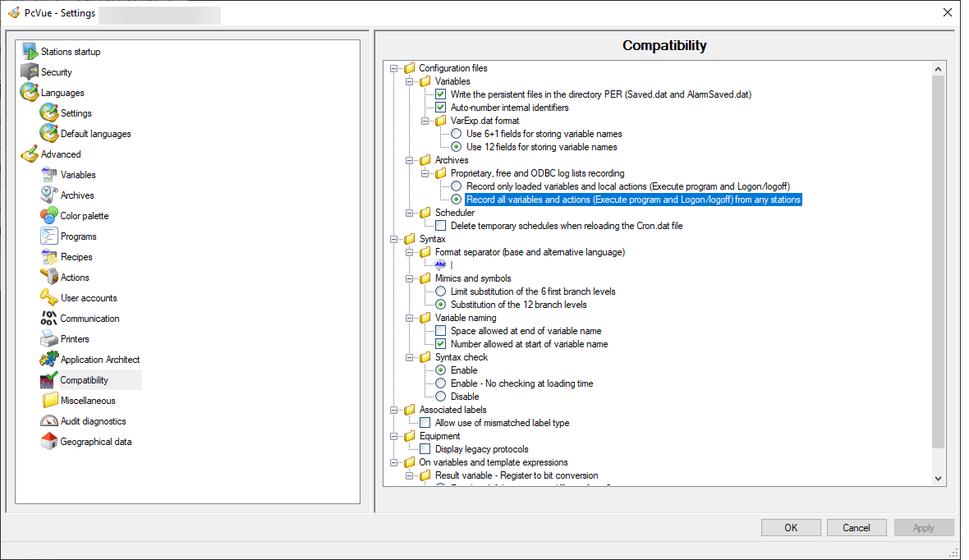Uncheck Write the persistent files in directory PER
Viewport: 969px width, 560px height.
click(441, 94)
